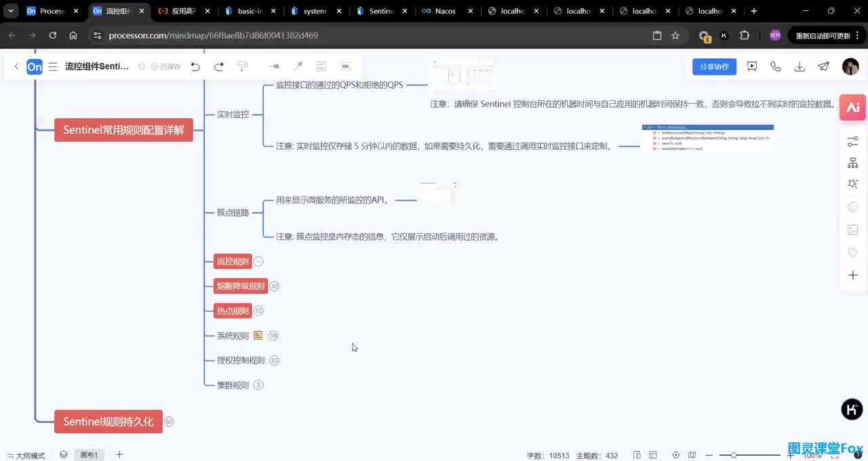Screen dimensions: 868x461
Task: Switch to 大纲模式 outline mode
Action: coord(26,456)
